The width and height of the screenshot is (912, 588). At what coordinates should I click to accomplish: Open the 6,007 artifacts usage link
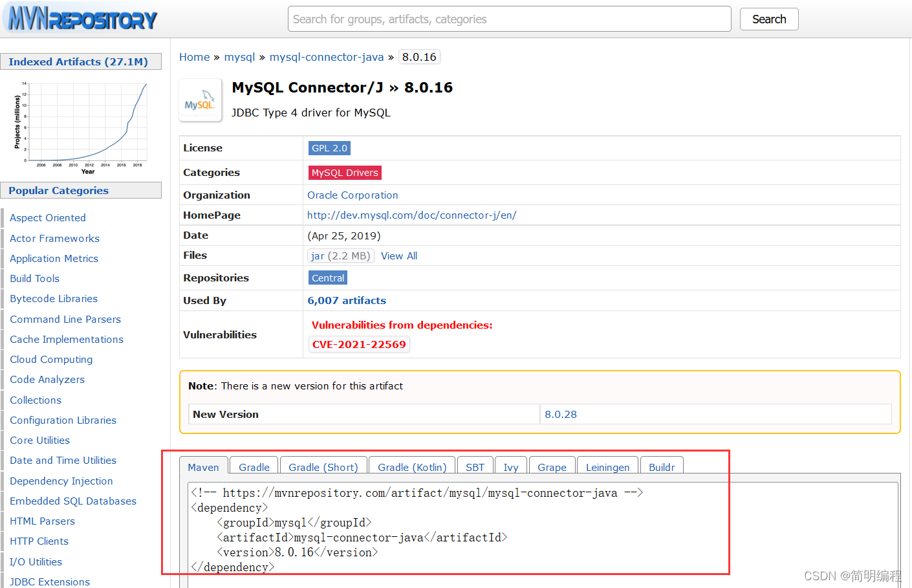coord(347,301)
